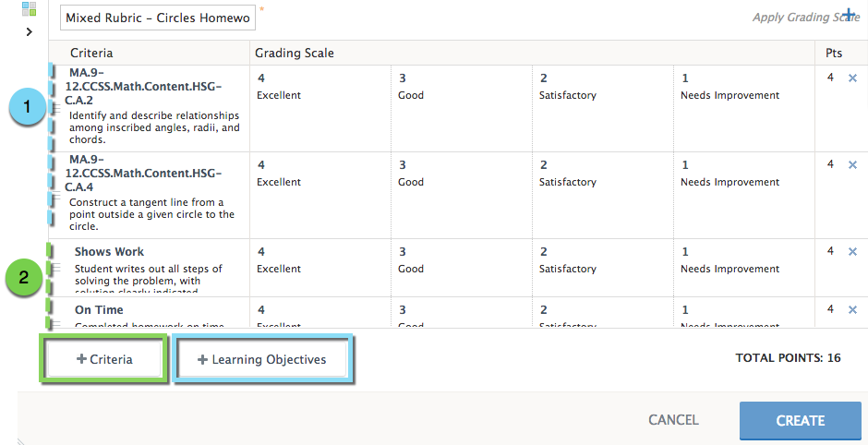
Task: Delete the HSG-C.A.2 criterion row
Action: pos(852,78)
